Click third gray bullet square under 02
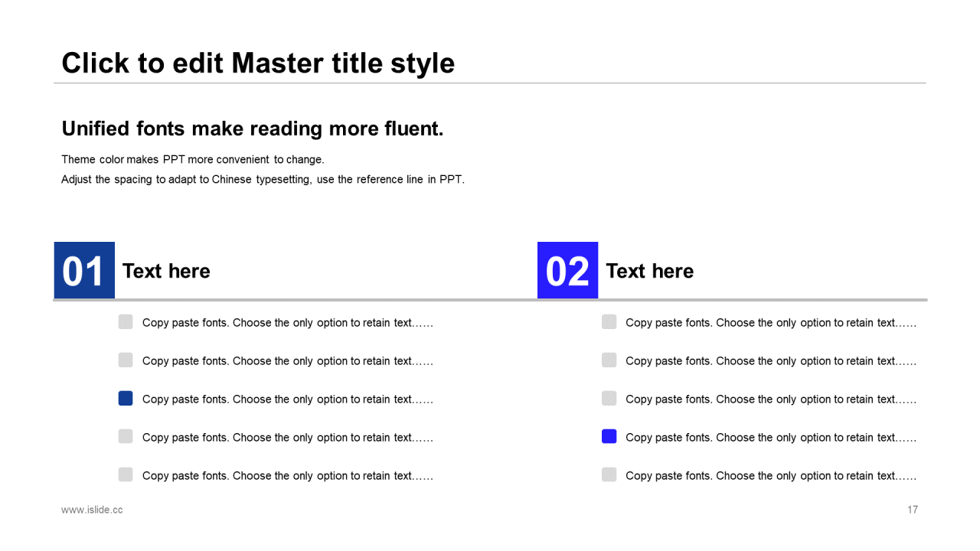The width and height of the screenshot is (980, 551). pyautogui.click(x=609, y=398)
